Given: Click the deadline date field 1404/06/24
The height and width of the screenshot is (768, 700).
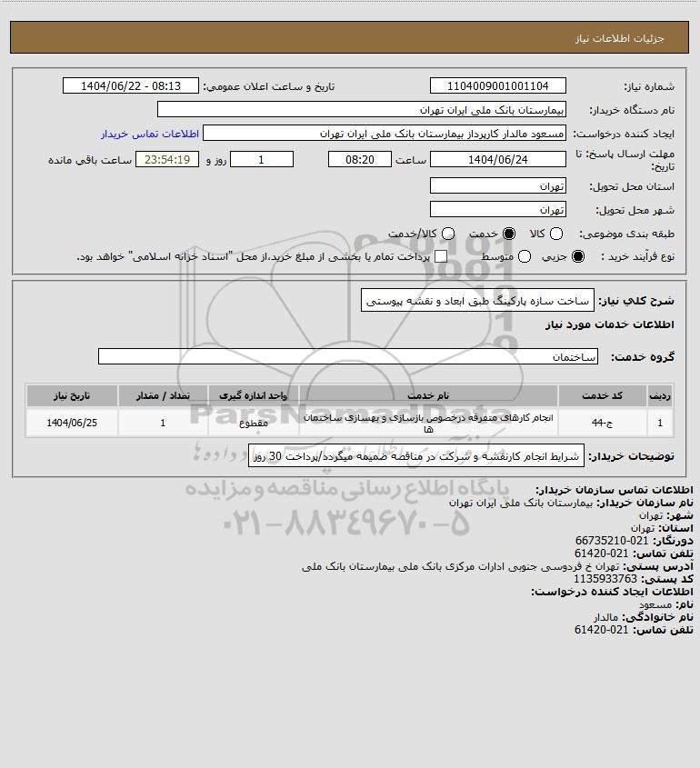Looking at the screenshot, I should (x=497, y=159).
